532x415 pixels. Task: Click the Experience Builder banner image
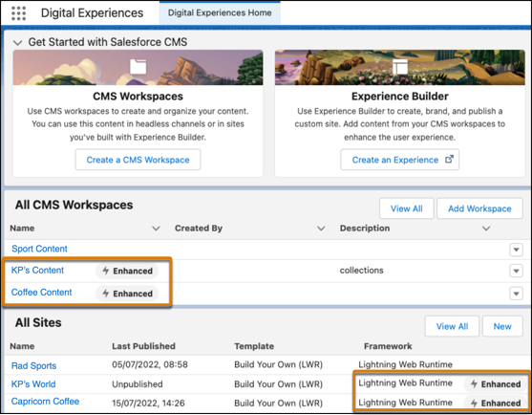click(400, 67)
